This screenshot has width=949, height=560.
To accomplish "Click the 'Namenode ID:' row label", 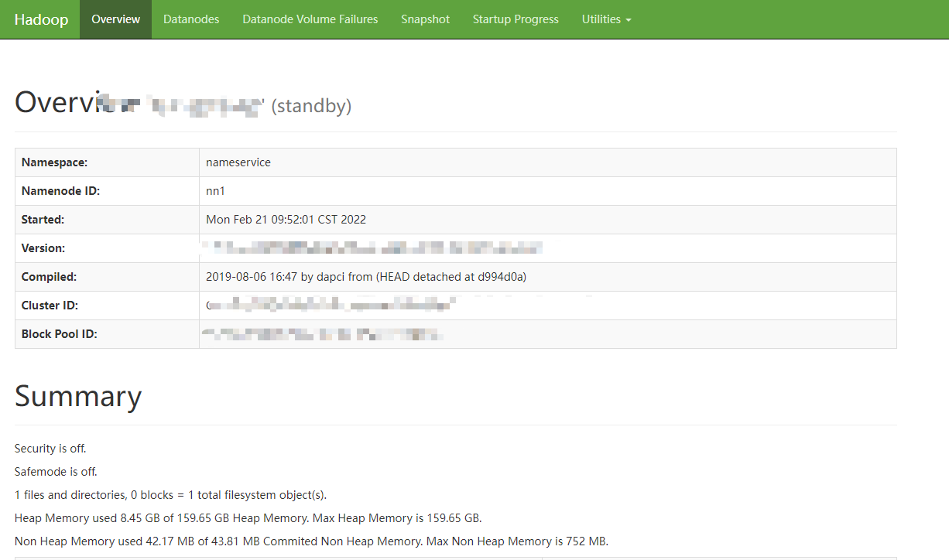I will 60,191.
